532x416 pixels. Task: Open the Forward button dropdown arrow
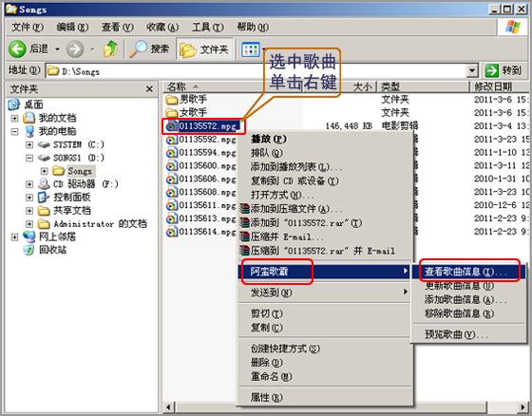tap(92, 49)
